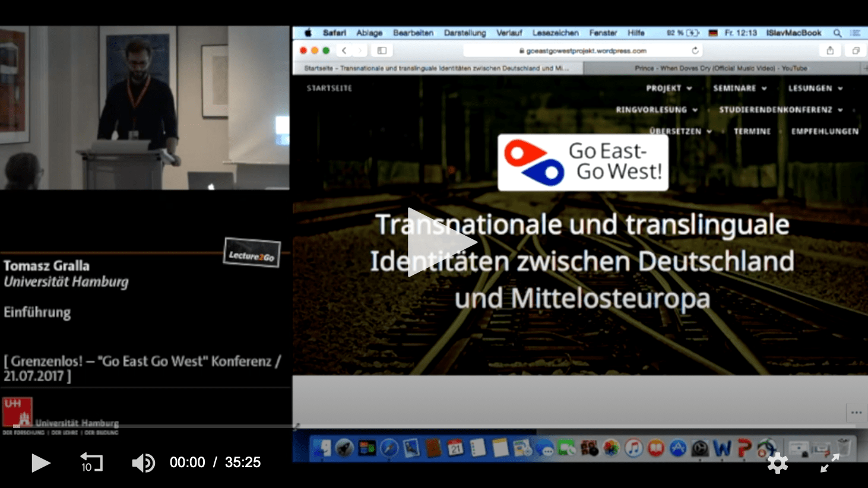This screenshot has height=488, width=868.
Task: Open the Notification Center icon
Action: [856, 33]
